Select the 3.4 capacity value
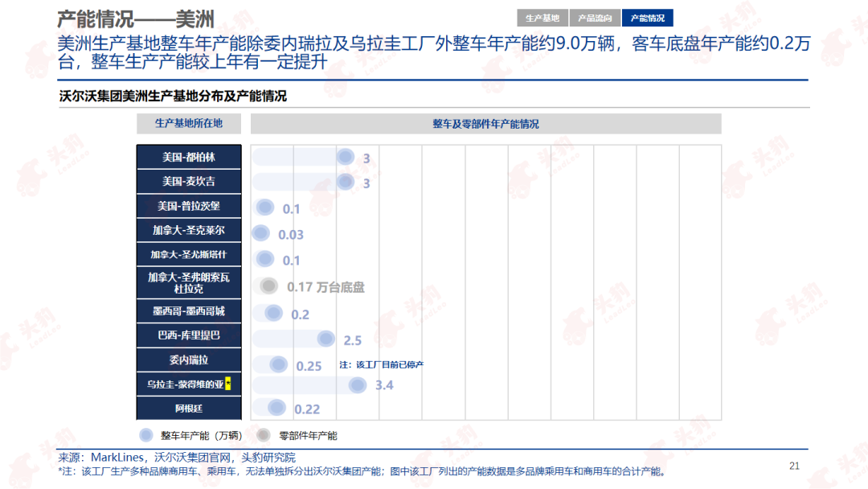Viewport: 868px width, 489px height. 384,385
